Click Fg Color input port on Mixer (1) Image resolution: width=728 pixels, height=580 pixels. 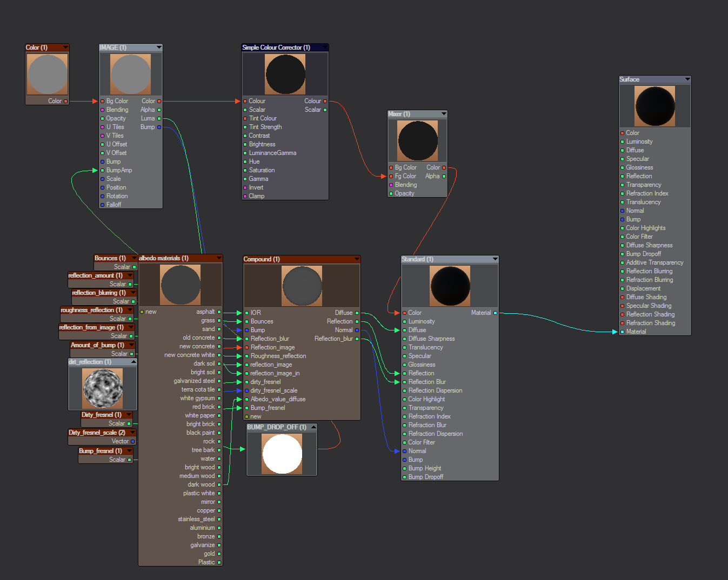pos(391,176)
